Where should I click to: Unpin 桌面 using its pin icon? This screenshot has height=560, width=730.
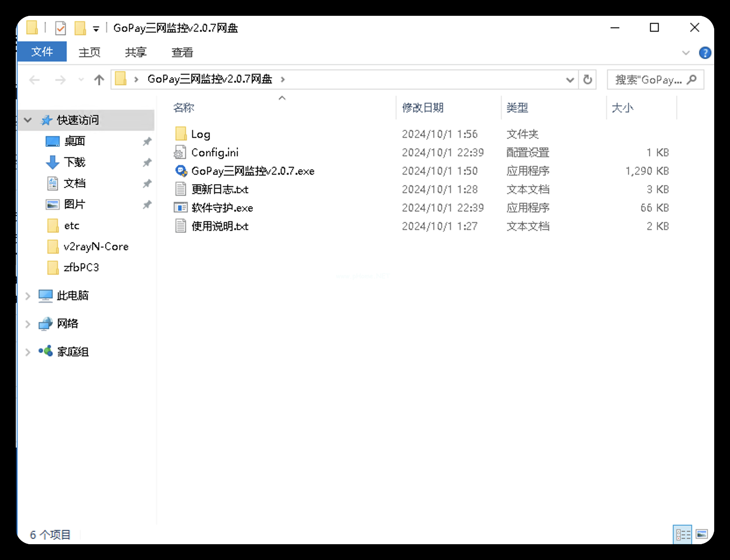147,141
